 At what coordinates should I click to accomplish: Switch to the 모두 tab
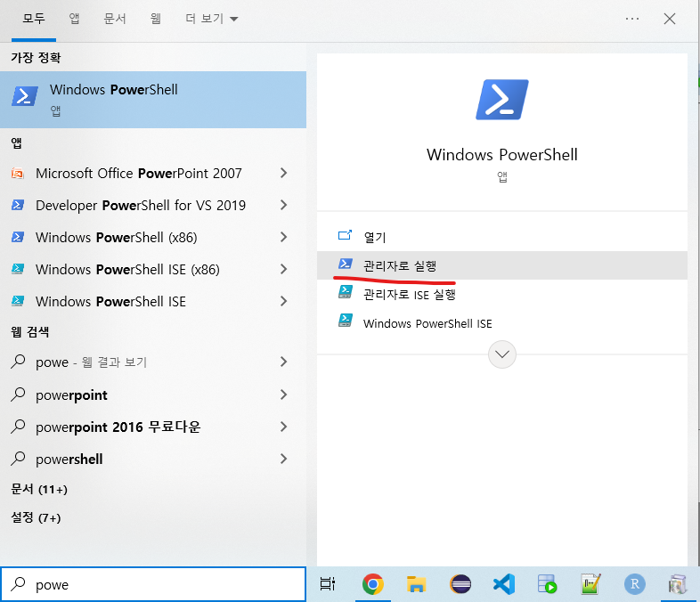click(34, 19)
